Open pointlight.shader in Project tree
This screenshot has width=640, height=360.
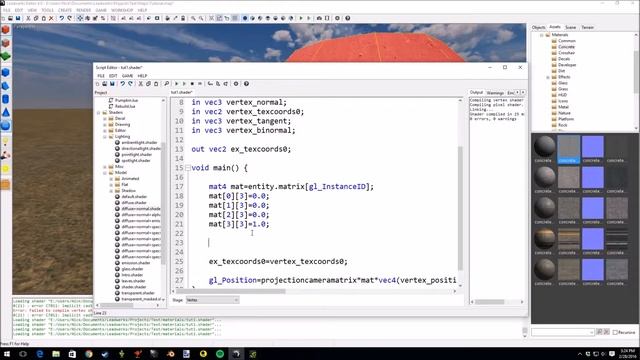[x=137, y=155]
